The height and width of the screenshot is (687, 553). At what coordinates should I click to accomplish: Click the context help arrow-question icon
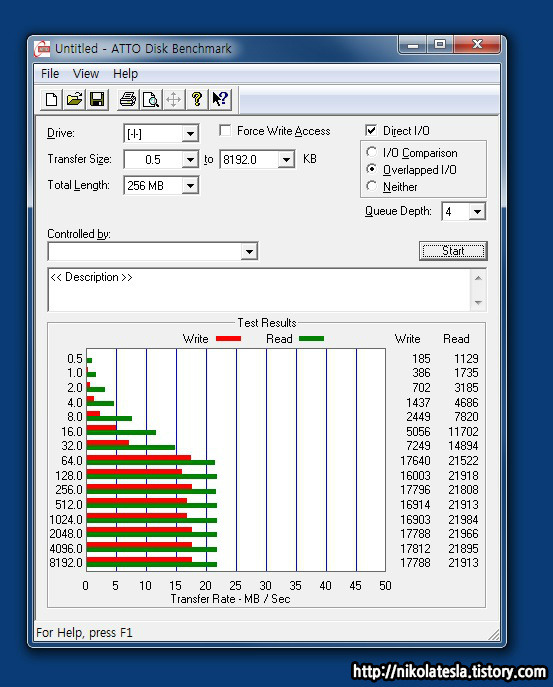[220, 99]
